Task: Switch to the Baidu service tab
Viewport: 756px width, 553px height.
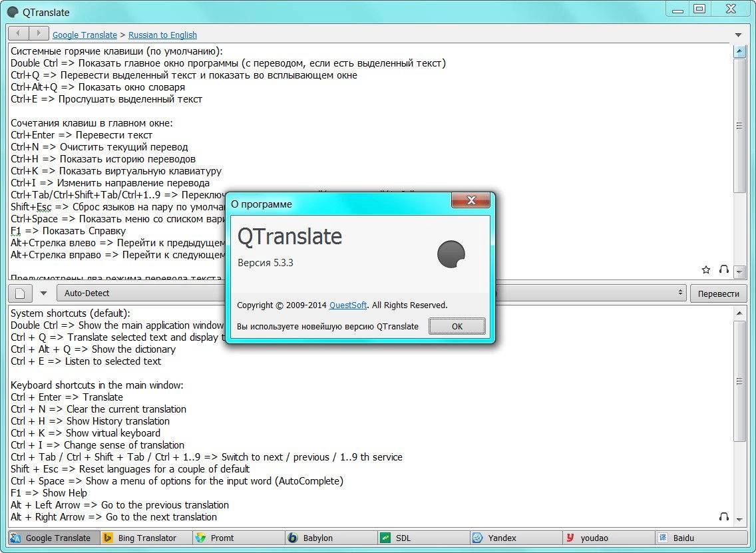Action: point(702,538)
